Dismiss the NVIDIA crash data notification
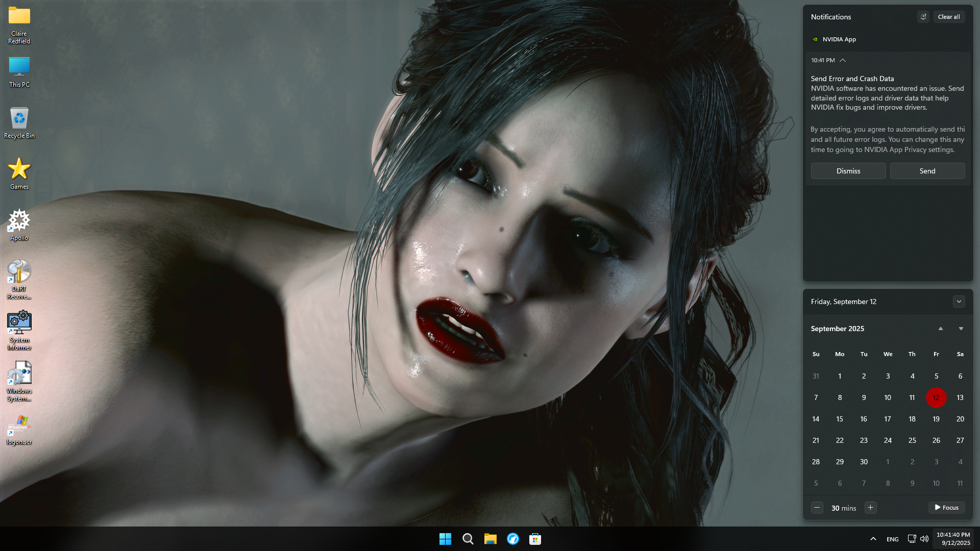 click(x=848, y=171)
